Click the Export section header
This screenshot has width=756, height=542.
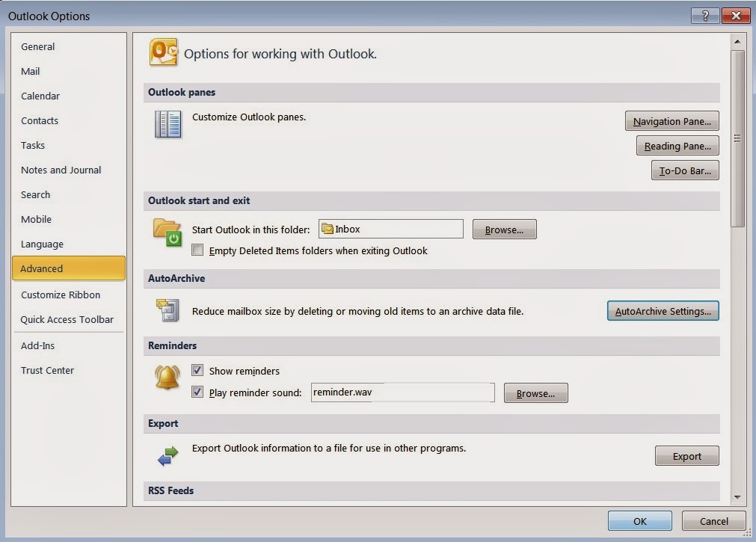coord(431,423)
